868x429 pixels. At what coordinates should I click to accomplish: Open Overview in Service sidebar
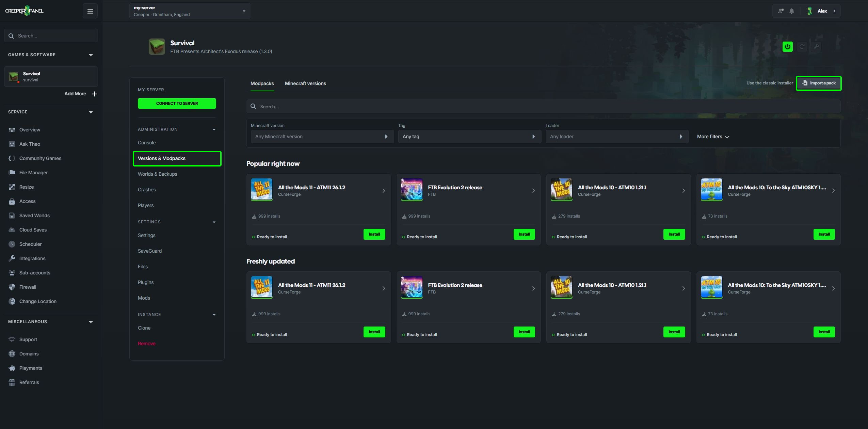tap(30, 130)
